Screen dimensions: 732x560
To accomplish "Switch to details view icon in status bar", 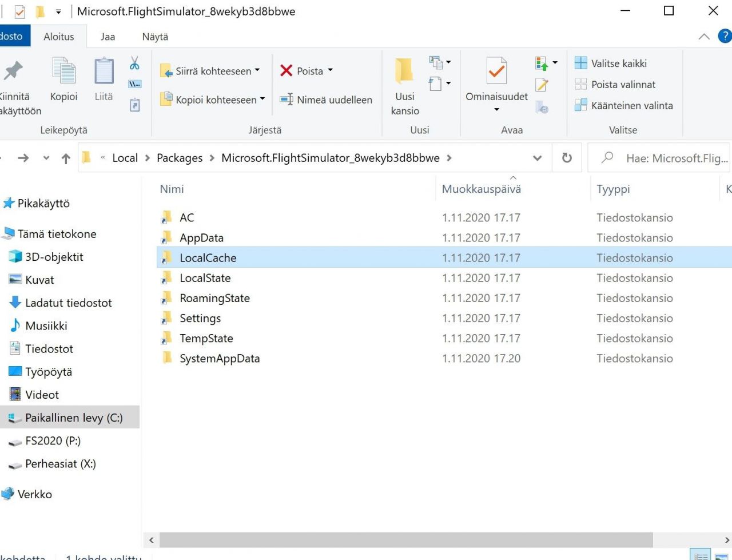I will tap(701, 555).
